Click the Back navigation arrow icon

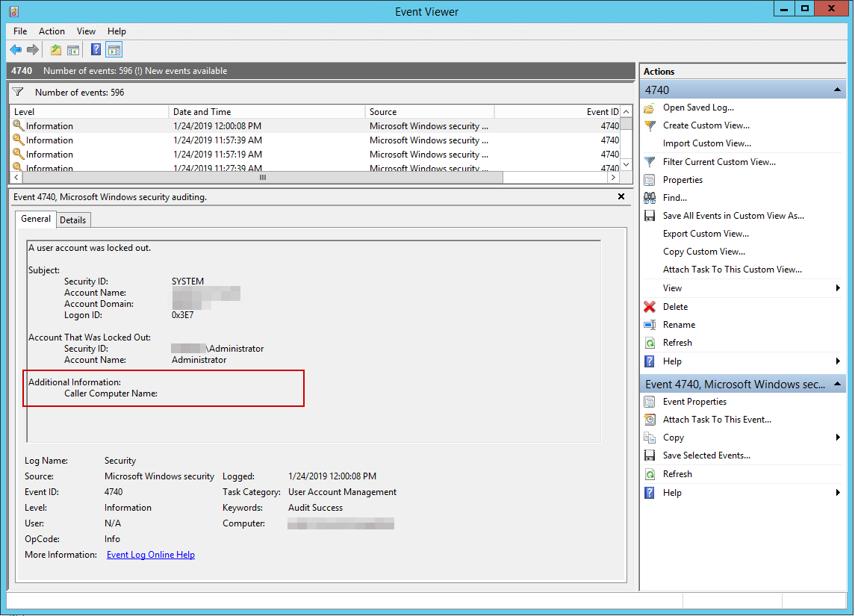point(16,49)
